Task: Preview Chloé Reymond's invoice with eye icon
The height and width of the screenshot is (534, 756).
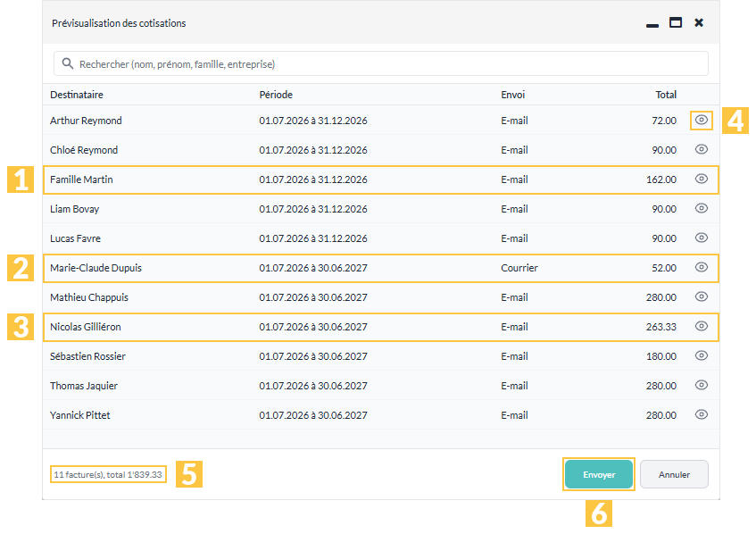Action: [701, 149]
